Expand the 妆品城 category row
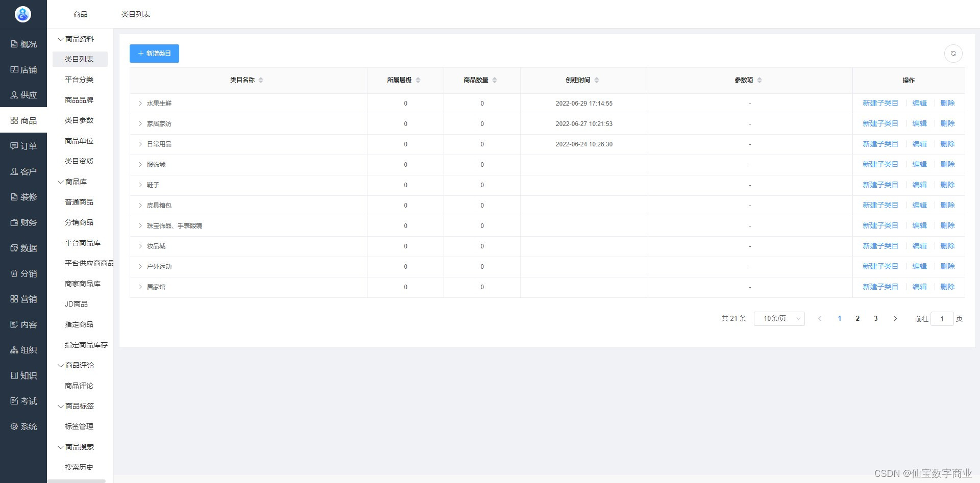The image size is (980, 483). click(140, 246)
